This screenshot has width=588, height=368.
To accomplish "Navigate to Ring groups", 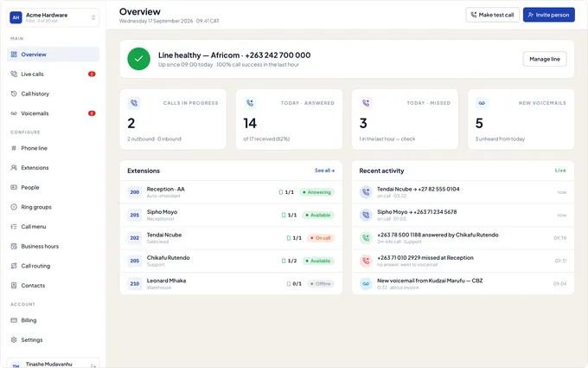I will [x=53, y=207].
